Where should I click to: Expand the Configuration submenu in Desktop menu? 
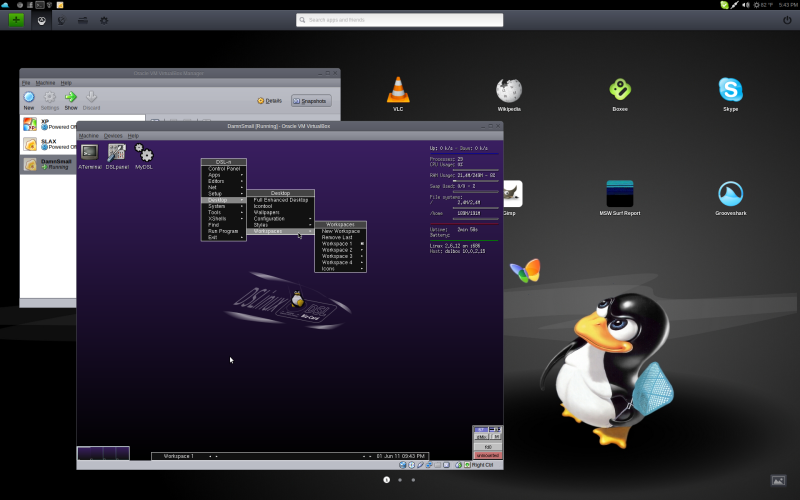tap(281, 218)
